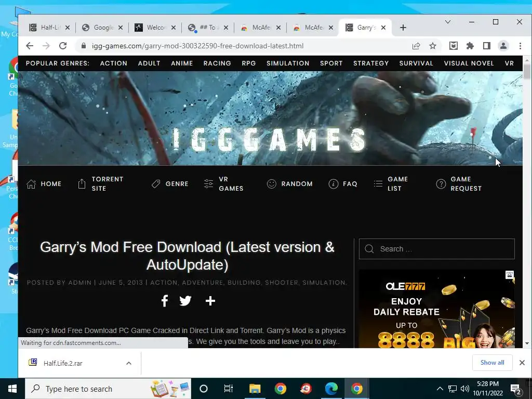
Task: Toggle the Chrome side panel
Action: tap(486, 46)
